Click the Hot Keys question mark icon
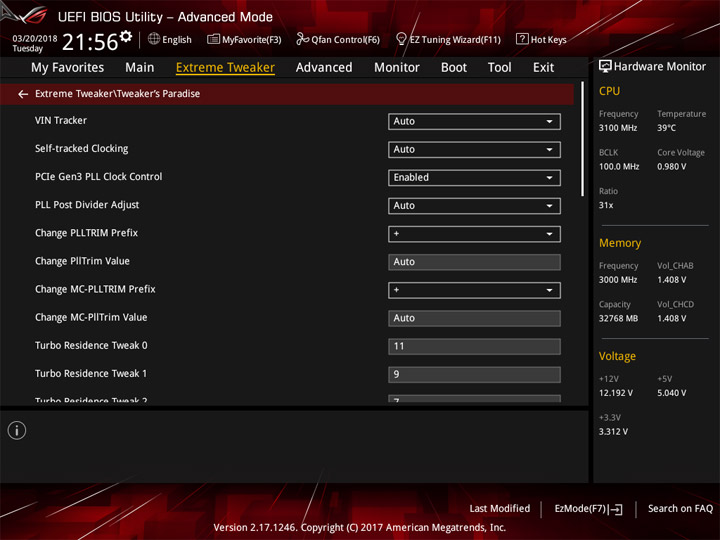The height and width of the screenshot is (540, 720). pos(522,39)
